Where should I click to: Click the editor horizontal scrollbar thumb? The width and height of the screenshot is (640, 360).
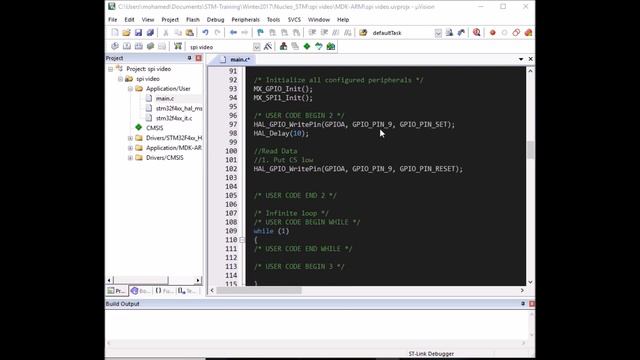tap(259, 290)
